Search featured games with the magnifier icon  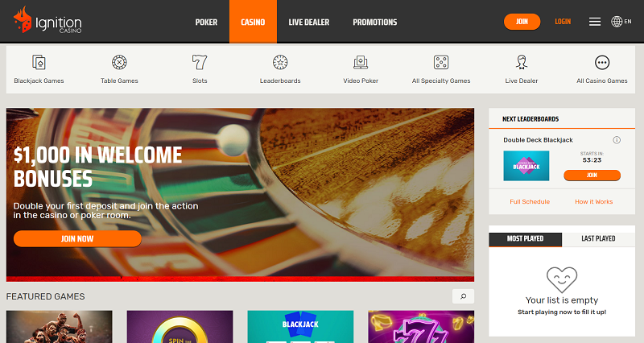[464, 296]
